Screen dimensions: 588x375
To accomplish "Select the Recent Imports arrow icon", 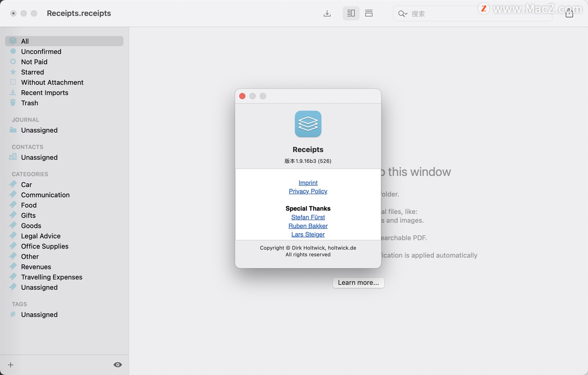I will [x=13, y=92].
